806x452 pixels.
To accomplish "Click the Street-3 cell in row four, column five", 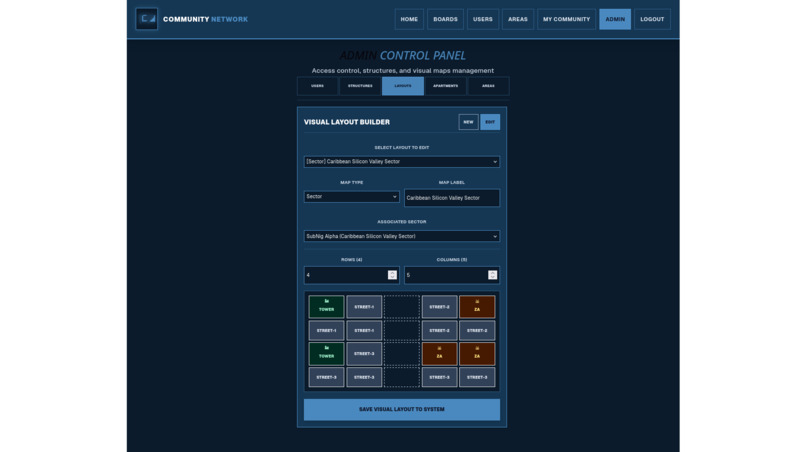I will 477,377.
